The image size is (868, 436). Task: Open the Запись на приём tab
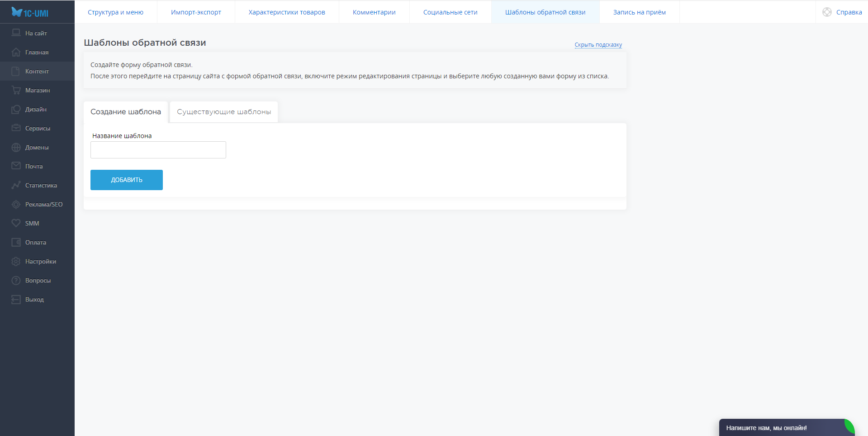[x=639, y=12]
